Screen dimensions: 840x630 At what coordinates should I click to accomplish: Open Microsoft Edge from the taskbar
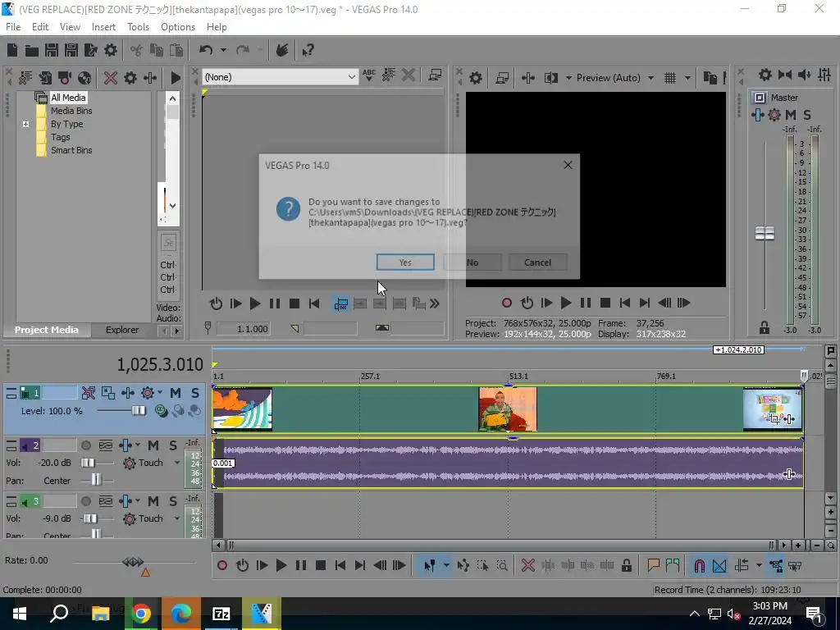[x=181, y=614]
